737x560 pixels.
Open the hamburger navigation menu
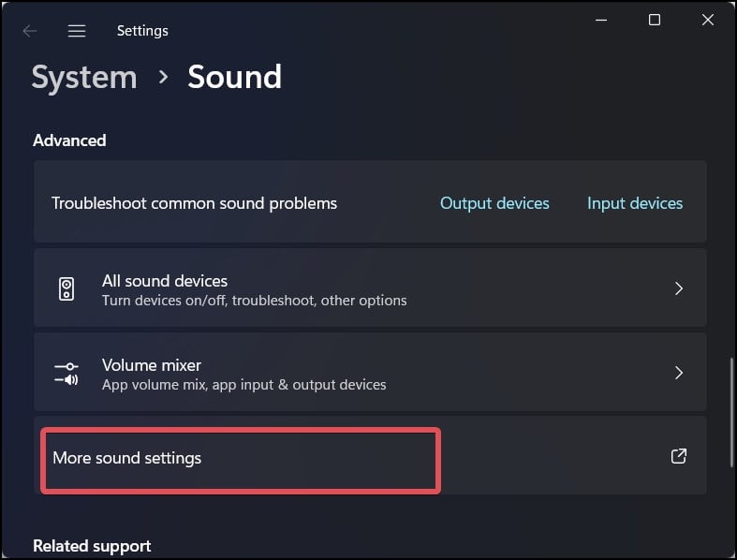coord(77,31)
